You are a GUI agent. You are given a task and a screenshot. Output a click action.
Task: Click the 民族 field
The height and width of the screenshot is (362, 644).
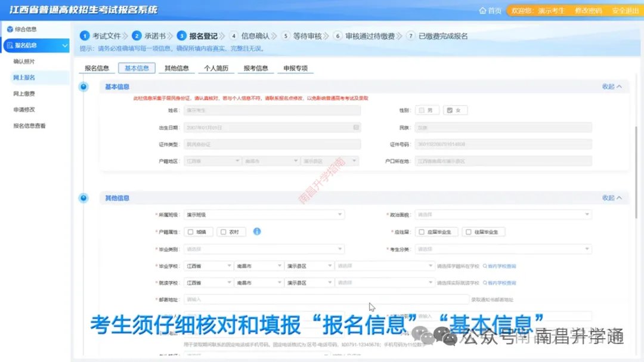point(503,128)
